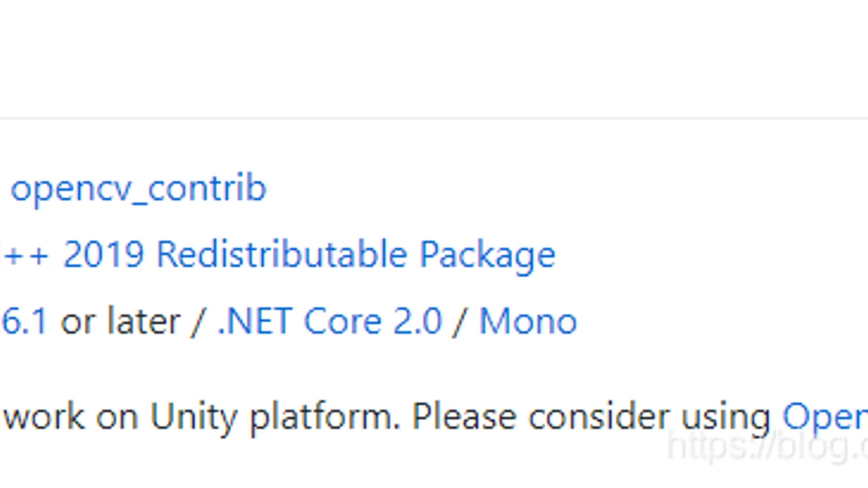The width and height of the screenshot is (868, 488).
Task: Click the word 'Redistributable' in the link
Action: tap(281, 255)
